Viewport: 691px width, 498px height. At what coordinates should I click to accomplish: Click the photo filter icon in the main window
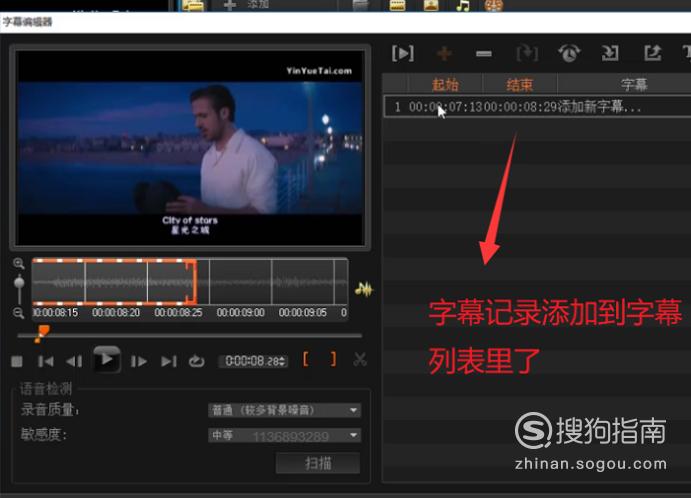coord(431,5)
